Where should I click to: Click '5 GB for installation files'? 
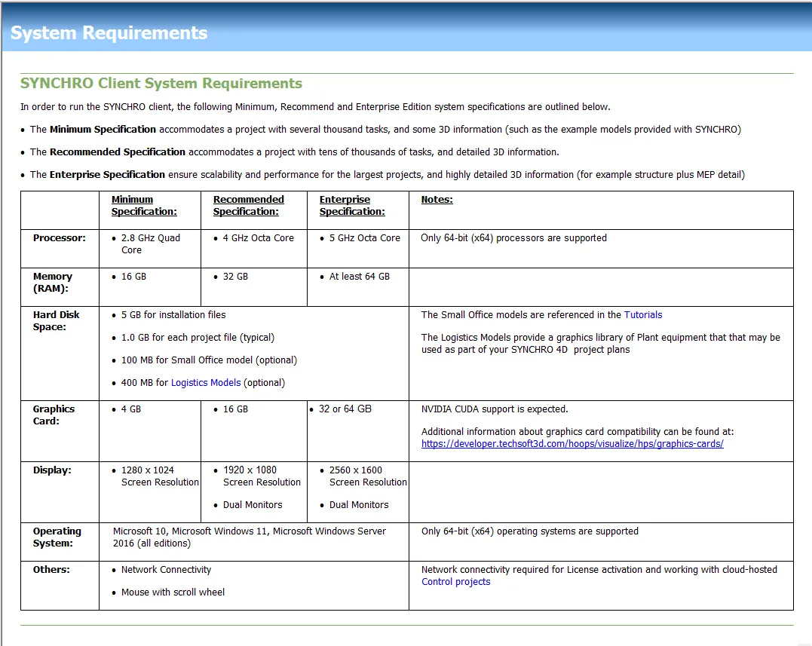(173, 315)
